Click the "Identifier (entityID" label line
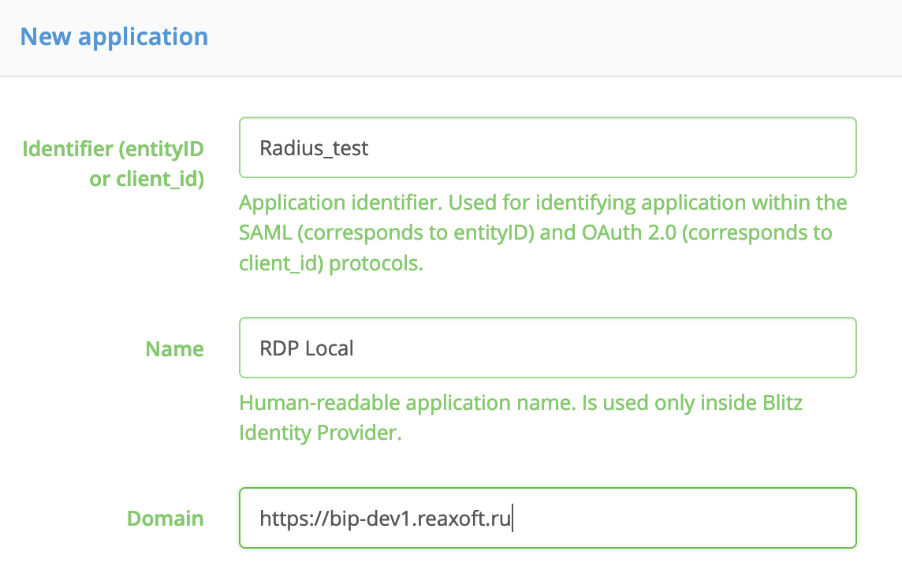 tap(113, 148)
